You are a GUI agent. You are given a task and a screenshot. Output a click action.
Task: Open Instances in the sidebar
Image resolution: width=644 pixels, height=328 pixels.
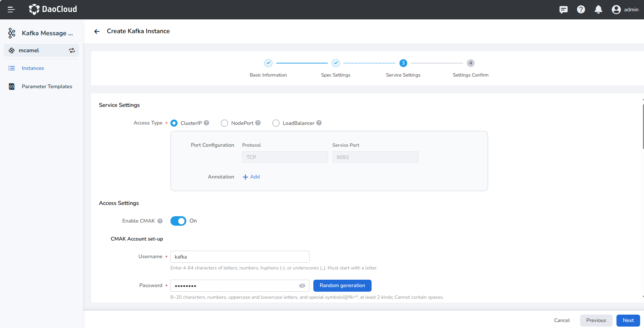click(33, 68)
